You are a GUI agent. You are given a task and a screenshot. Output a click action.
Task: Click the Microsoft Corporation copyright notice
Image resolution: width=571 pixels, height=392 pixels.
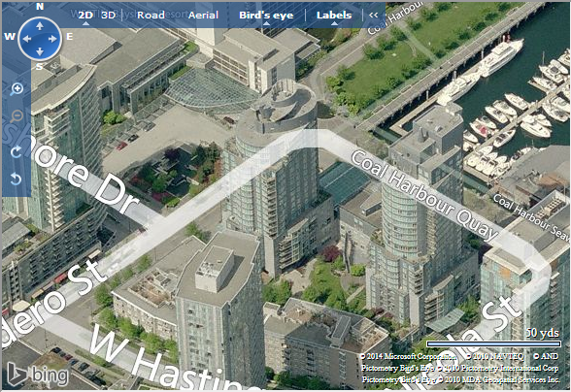[408, 356]
